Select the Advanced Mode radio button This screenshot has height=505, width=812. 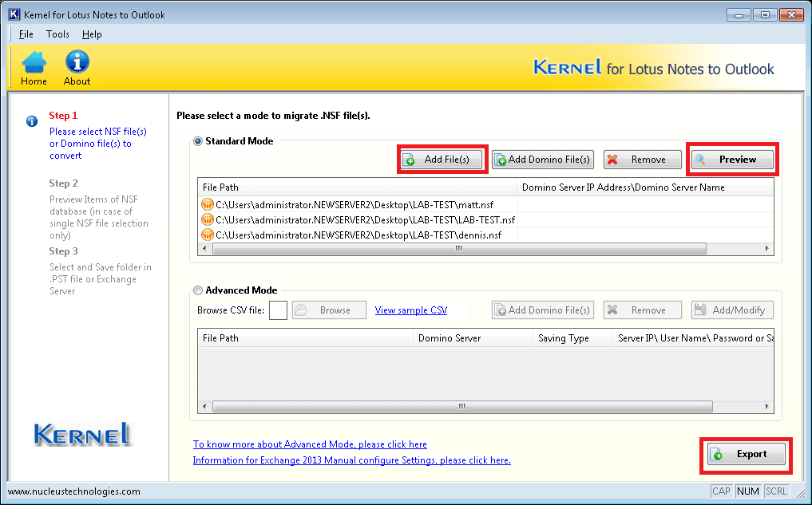pyautogui.click(x=198, y=290)
